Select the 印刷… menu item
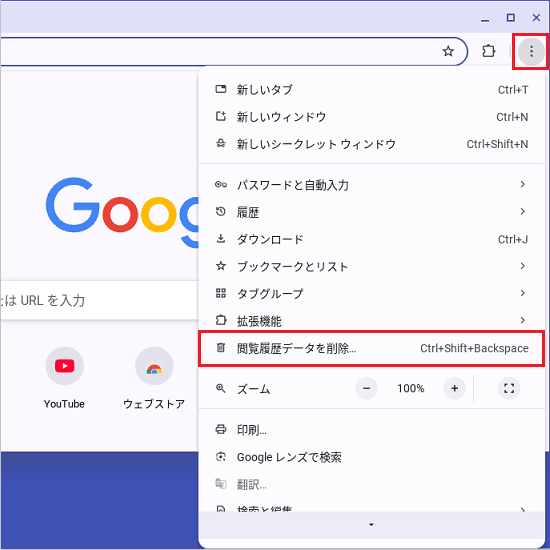Image resolution: width=550 pixels, height=550 pixels. [x=371, y=430]
